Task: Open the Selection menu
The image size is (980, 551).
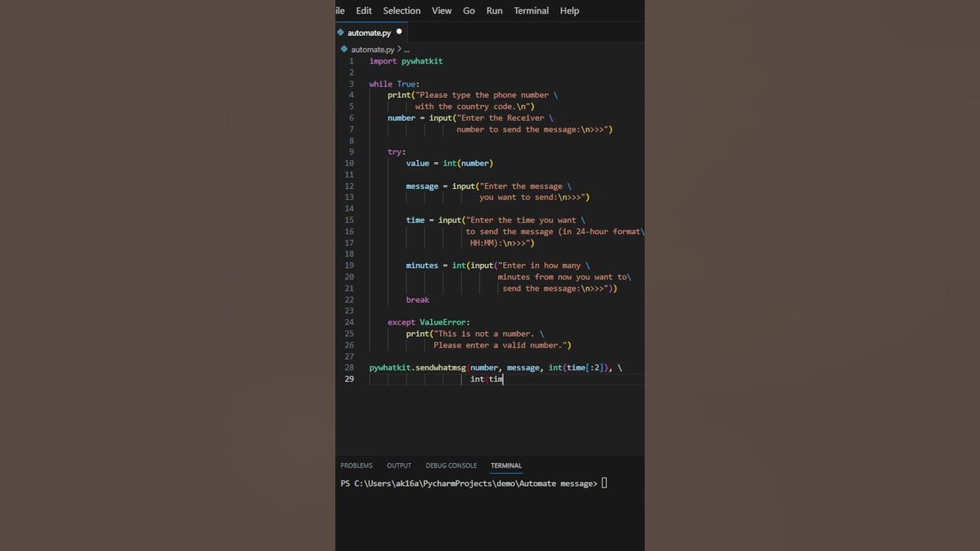Action: click(402, 11)
